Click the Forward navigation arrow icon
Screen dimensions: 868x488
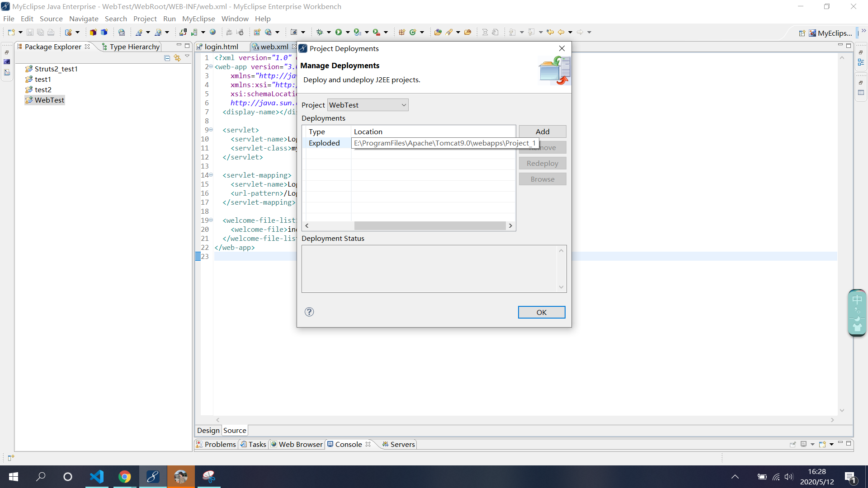click(580, 32)
